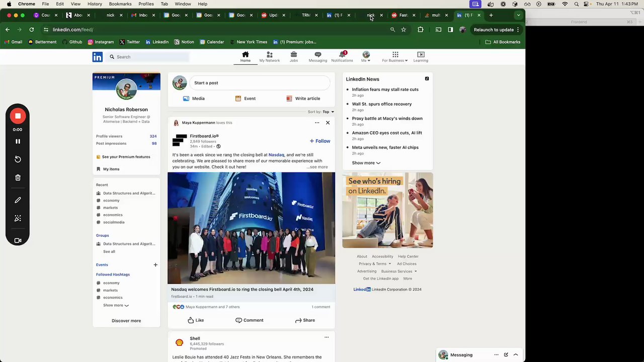This screenshot has width=644, height=362.
Task: Reload the page in Chrome
Action: (31, 30)
